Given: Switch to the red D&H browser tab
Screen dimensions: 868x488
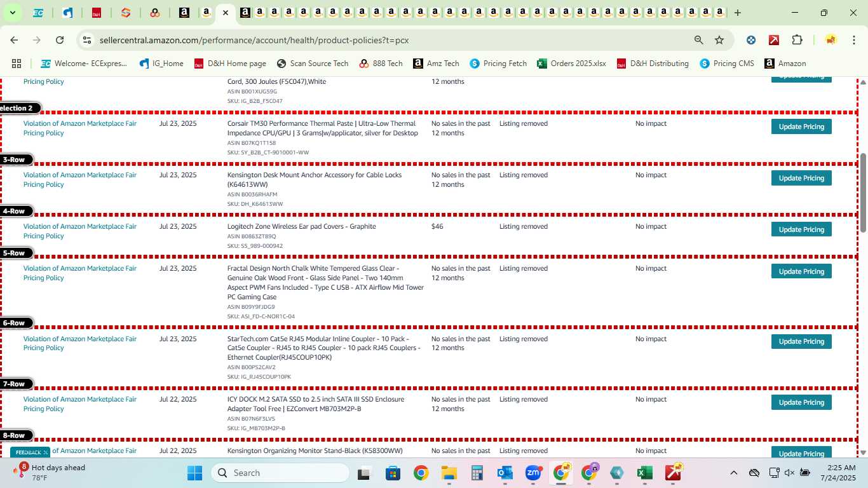Looking at the screenshot, I should 97,13.
